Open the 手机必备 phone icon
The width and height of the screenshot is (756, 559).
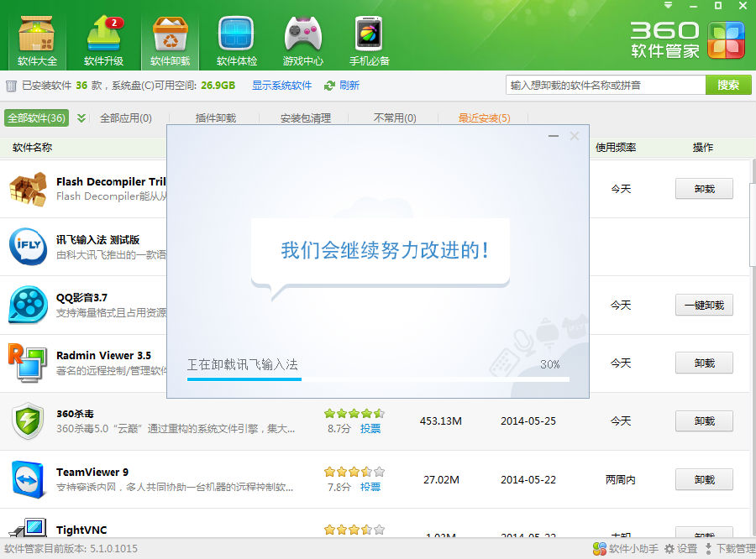(370, 41)
